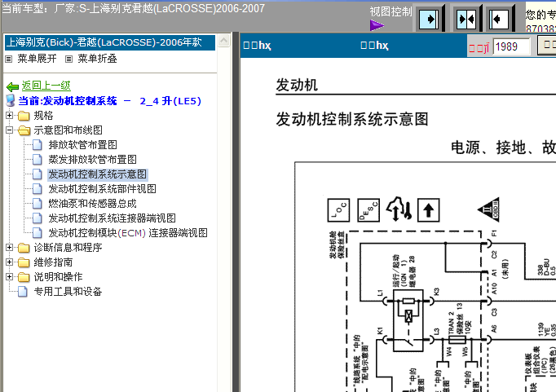Open the 返回上一级 link
Viewport: 556px width, 392px height.
click(46, 86)
